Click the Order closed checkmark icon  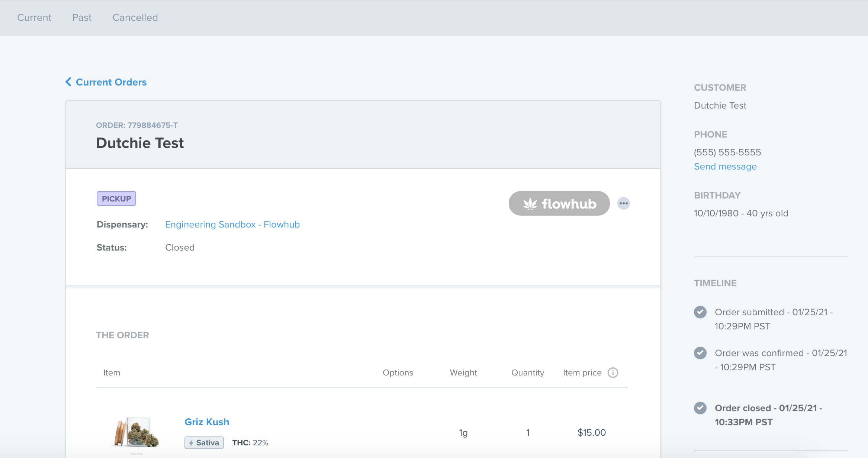click(x=700, y=408)
